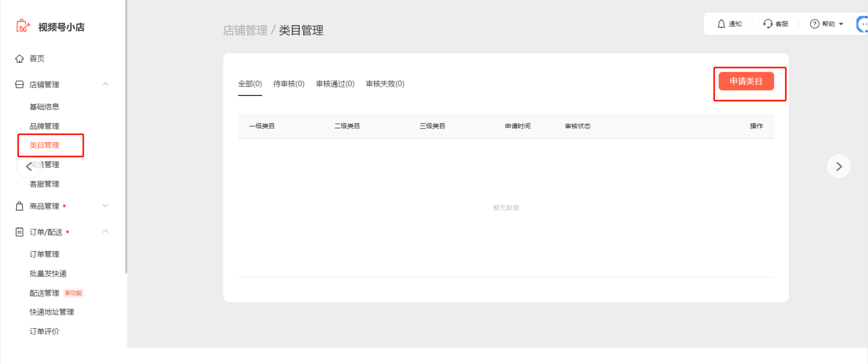
Task: Open 首页 via the home icon
Action: 20,59
